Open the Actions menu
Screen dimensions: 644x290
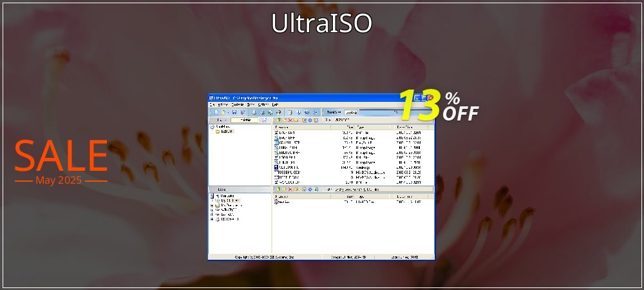coord(223,104)
